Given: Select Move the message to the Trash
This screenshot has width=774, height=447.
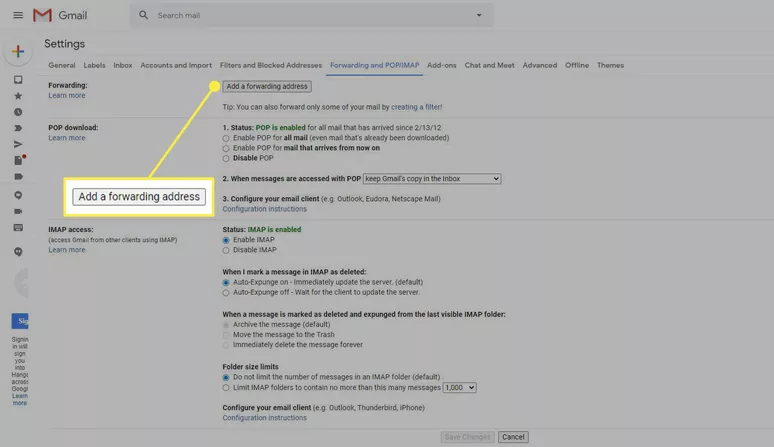Looking at the screenshot, I should point(226,335).
